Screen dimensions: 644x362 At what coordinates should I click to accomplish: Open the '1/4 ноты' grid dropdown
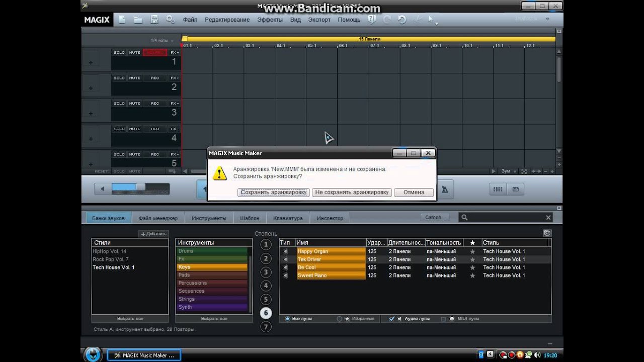click(x=162, y=40)
